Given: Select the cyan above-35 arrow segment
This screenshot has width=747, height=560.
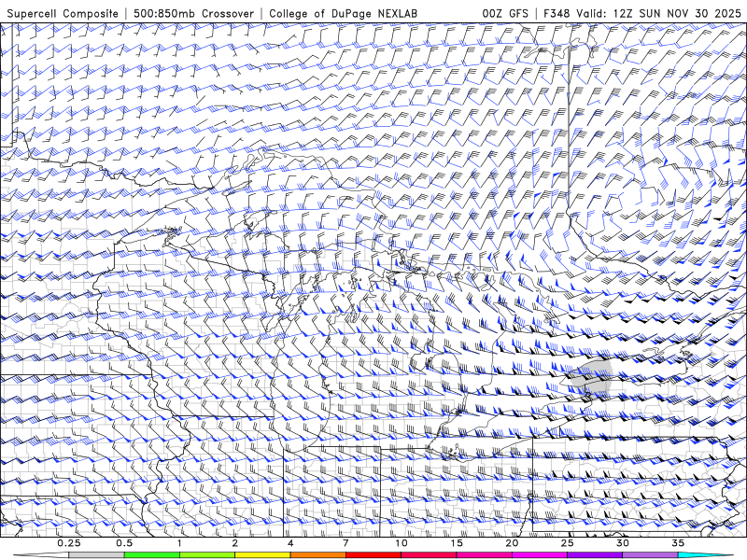Looking at the screenshot, I should coord(705,555).
